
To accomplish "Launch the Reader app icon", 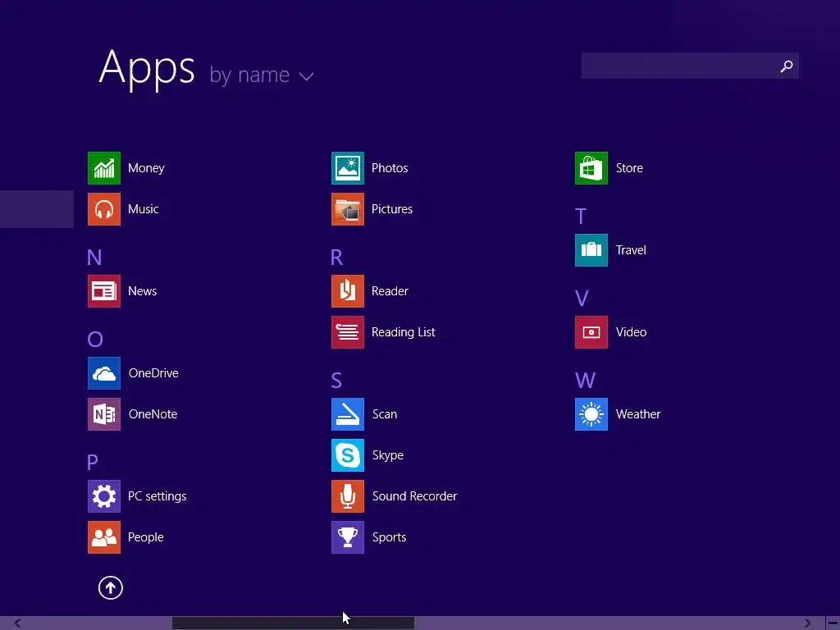I will (x=348, y=291).
